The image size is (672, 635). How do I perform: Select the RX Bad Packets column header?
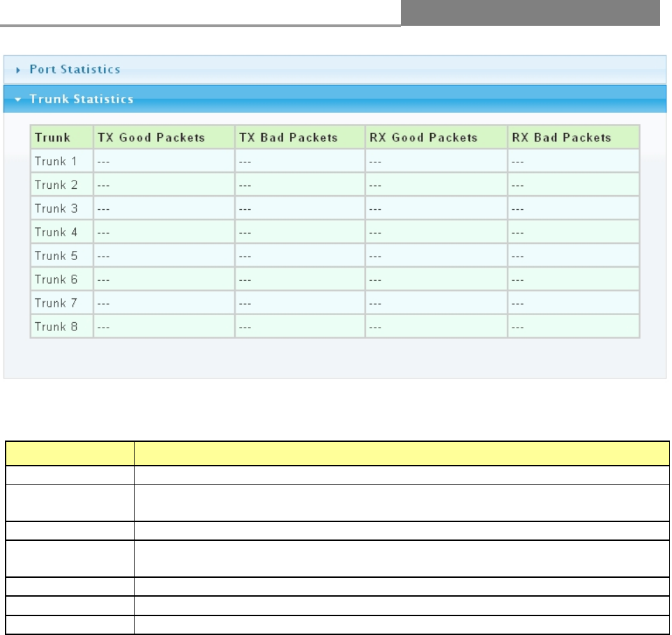(574, 137)
